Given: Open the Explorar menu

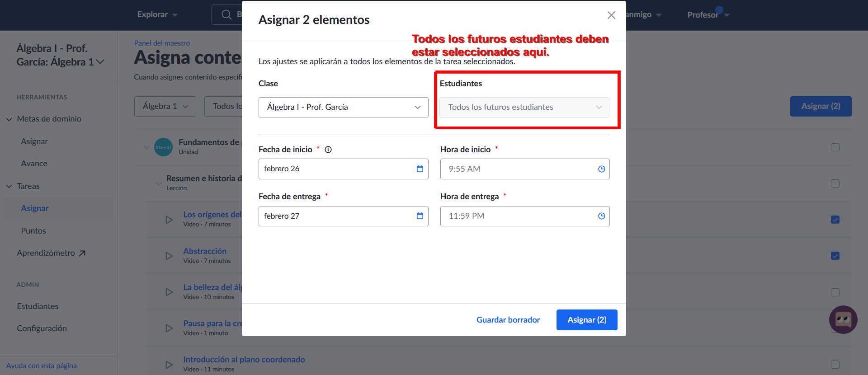Looking at the screenshot, I should [x=157, y=14].
